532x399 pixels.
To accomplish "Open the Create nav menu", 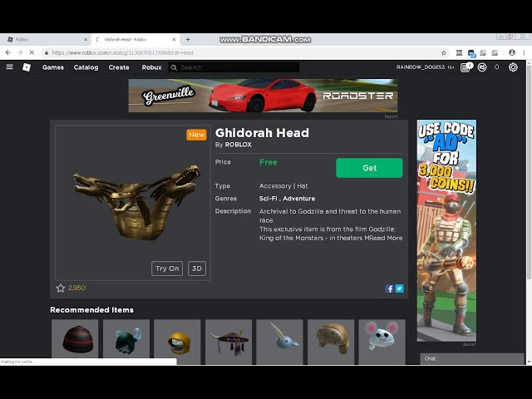I will [x=119, y=67].
